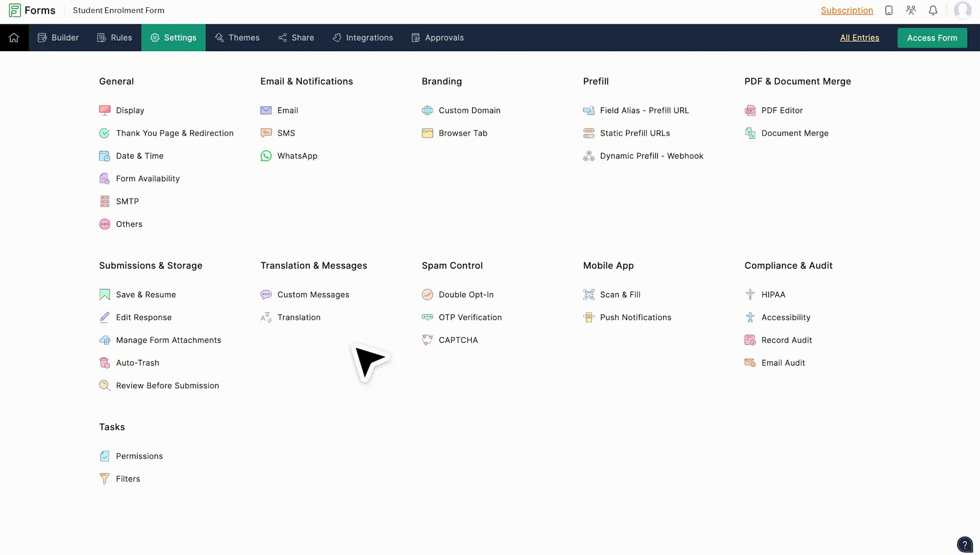
Task: Click the home icon in navigation bar
Action: point(14,38)
